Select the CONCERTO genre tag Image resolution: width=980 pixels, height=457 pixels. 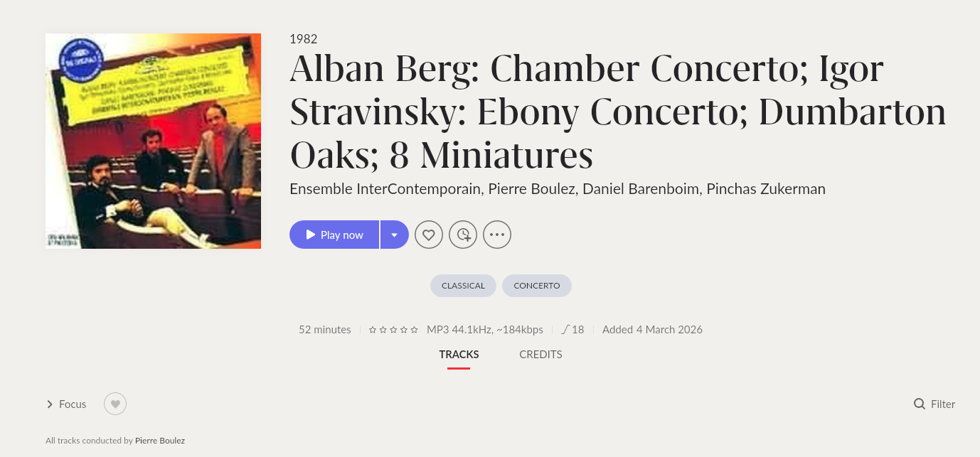pos(537,286)
